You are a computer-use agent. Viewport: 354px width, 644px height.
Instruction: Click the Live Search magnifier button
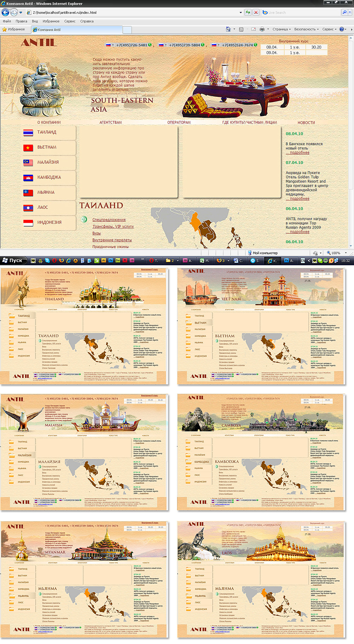click(x=344, y=12)
